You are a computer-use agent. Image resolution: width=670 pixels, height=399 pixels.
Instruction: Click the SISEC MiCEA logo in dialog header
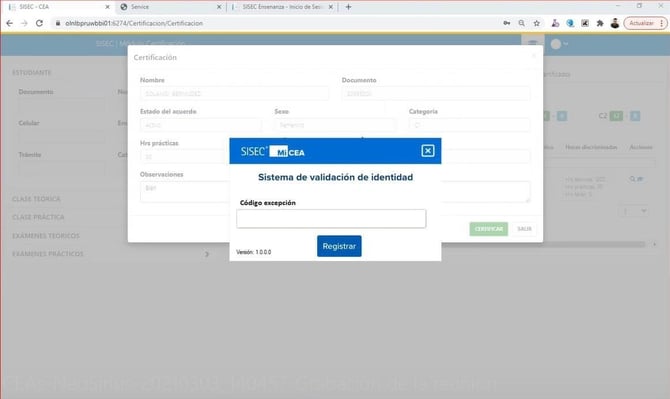273,151
